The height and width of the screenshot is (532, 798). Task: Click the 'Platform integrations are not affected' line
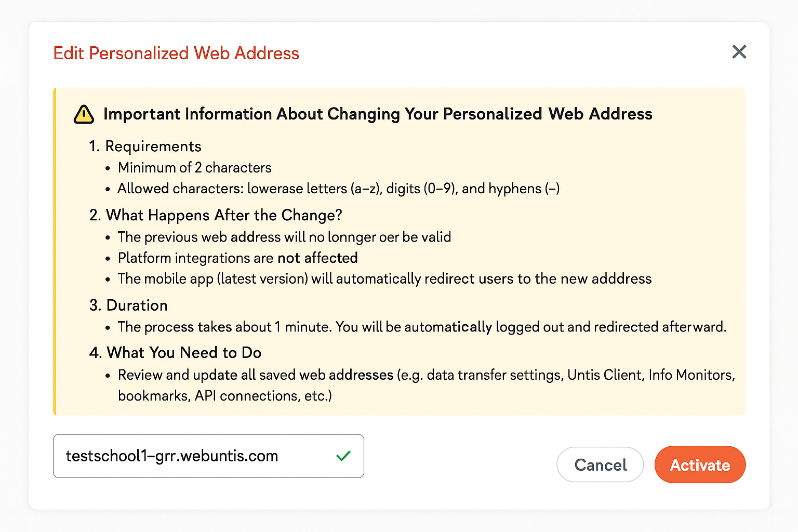pyautogui.click(x=237, y=258)
